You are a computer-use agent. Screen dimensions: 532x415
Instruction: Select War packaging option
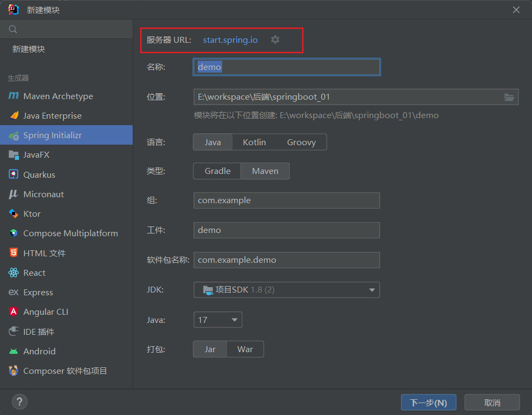point(245,349)
